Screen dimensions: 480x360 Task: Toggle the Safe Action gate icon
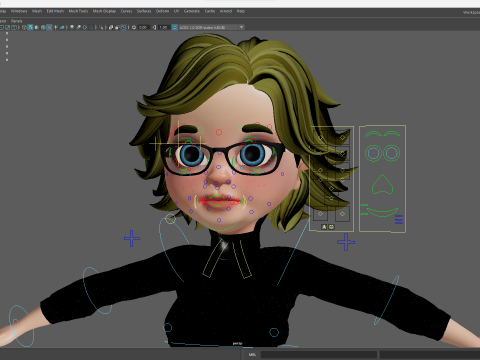(8, 27)
